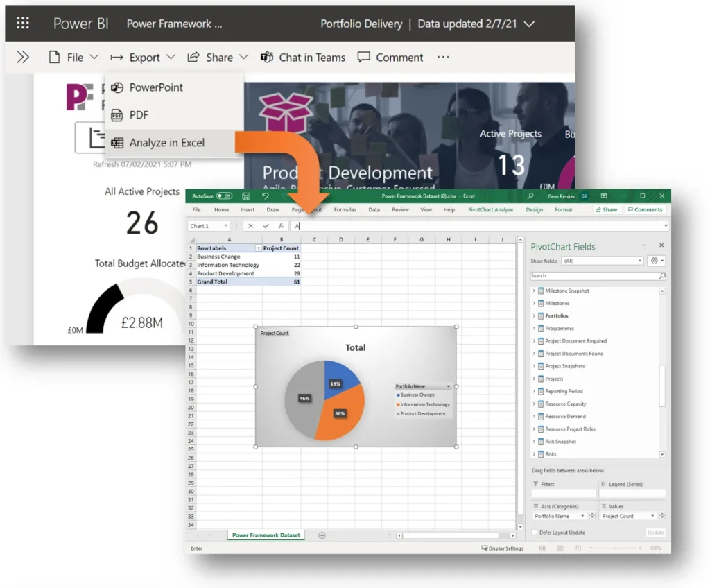Open the Show fields combo box
Screen dimensions: 710x588
603,261
